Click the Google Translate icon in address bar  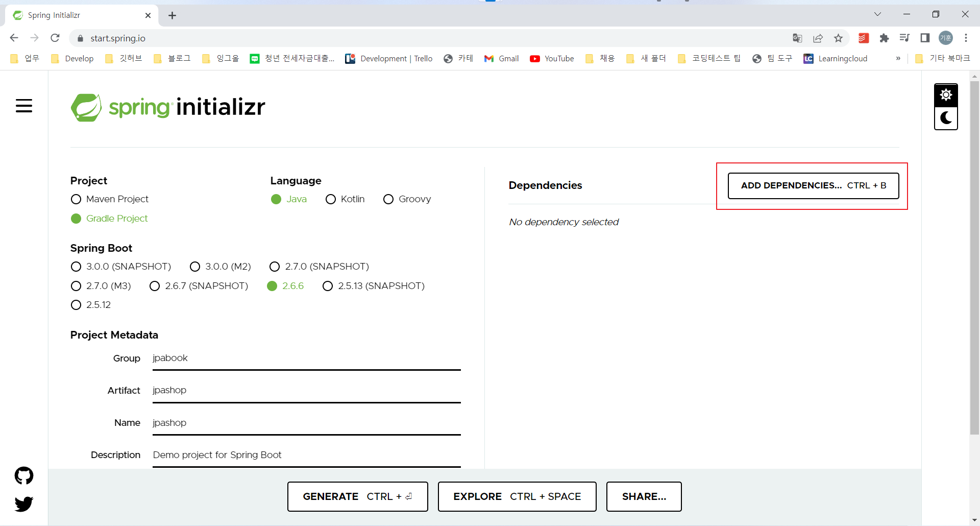pos(797,38)
